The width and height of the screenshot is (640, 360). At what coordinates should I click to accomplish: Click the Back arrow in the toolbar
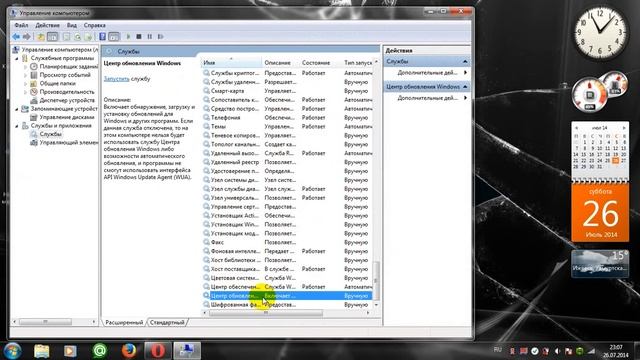(x=16, y=37)
